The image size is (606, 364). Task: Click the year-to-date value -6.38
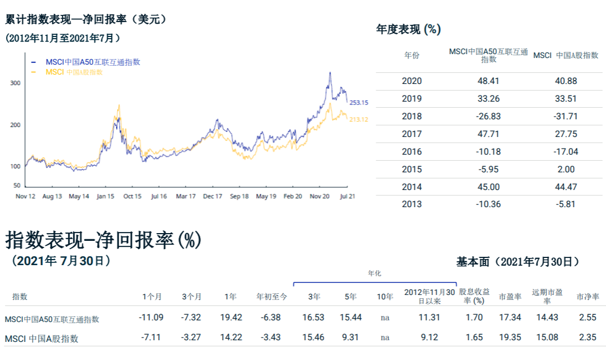271,318
